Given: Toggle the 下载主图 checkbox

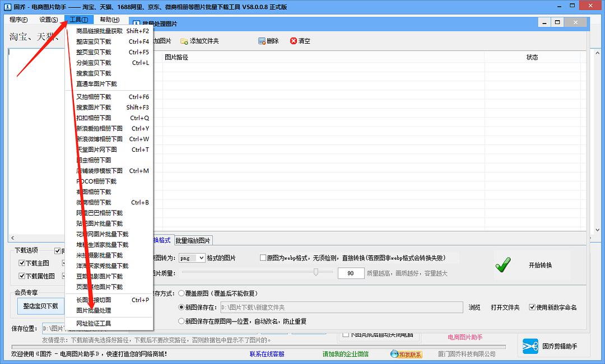Looking at the screenshot, I should [22, 263].
